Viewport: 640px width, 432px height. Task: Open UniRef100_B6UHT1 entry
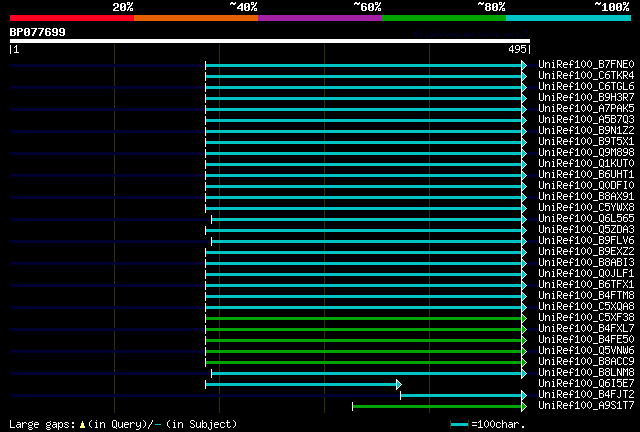tap(586, 175)
